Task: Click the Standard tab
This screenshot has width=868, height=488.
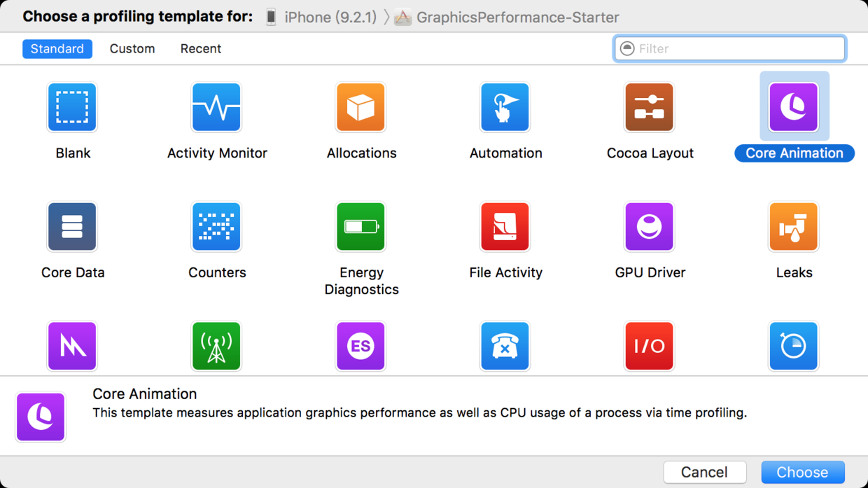Action: click(x=57, y=49)
